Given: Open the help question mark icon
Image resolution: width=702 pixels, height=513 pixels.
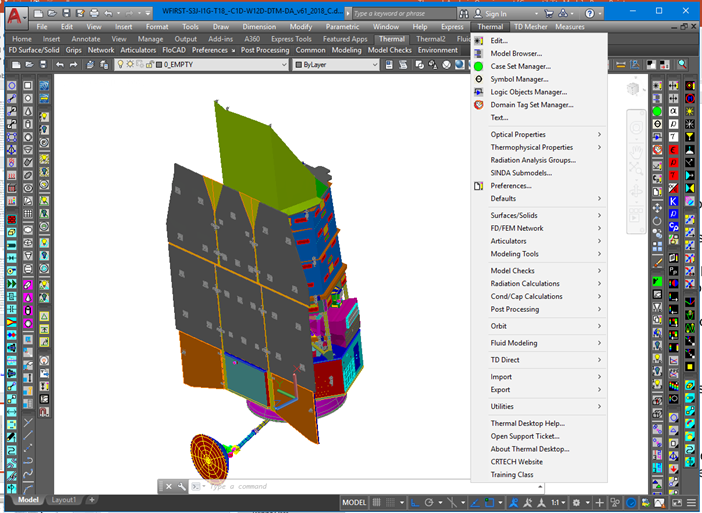Looking at the screenshot, I should (x=590, y=14).
